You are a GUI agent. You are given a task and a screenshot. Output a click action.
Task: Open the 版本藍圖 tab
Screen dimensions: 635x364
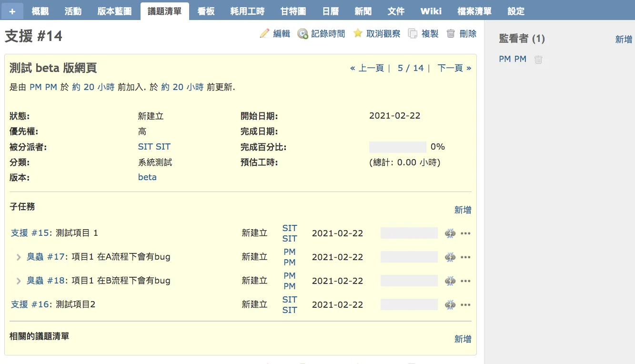pos(114,11)
